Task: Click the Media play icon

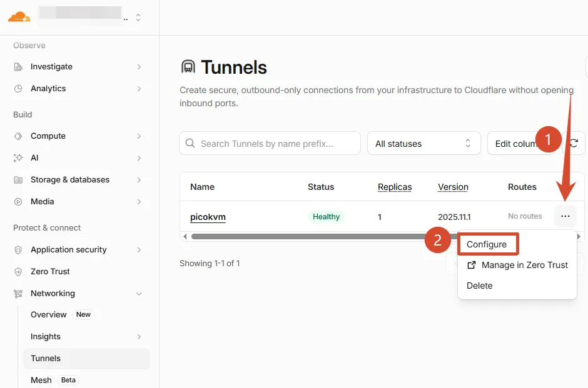Action: pos(18,202)
